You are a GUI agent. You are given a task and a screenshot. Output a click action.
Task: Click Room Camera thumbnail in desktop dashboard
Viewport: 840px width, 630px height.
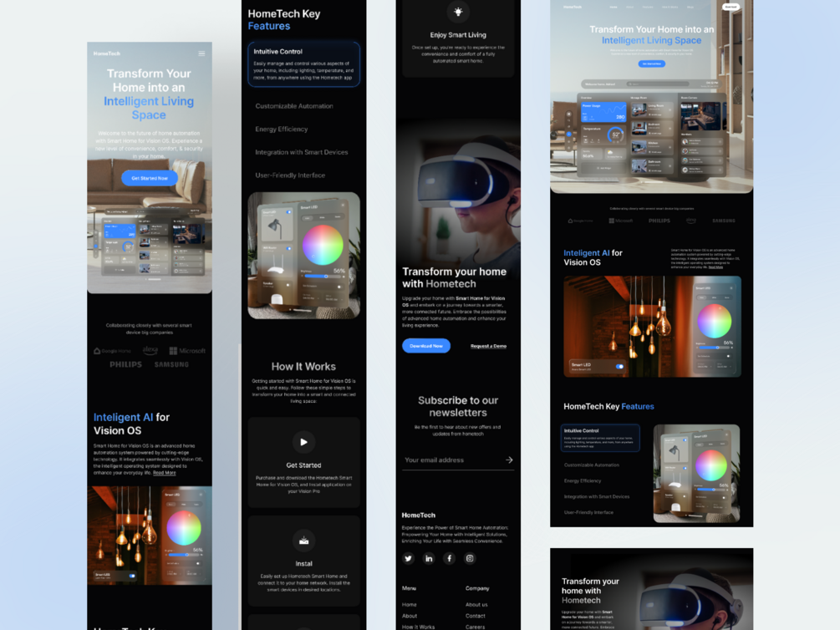coord(701,116)
